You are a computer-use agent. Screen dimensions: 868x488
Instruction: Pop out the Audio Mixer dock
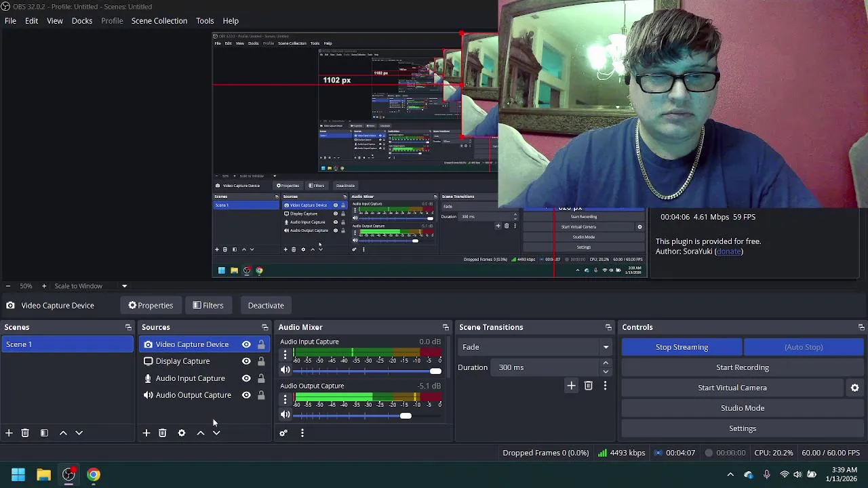[x=446, y=327]
